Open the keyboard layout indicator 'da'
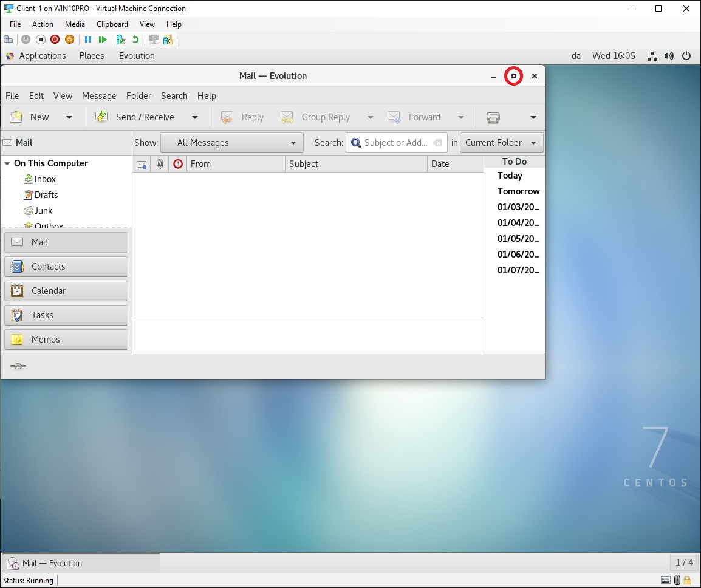The image size is (701, 588). coord(576,56)
